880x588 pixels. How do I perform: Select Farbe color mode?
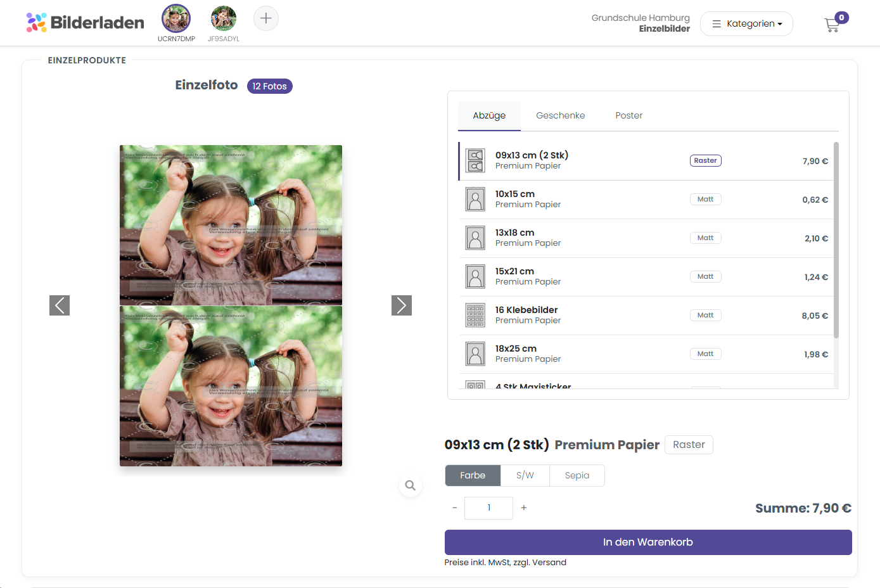coord(473,475)
